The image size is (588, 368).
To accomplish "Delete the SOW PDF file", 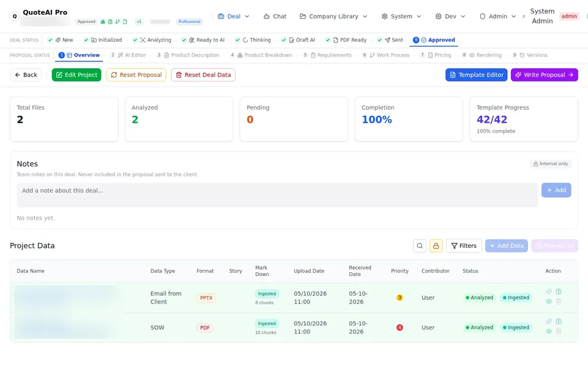I will point(559,331).
